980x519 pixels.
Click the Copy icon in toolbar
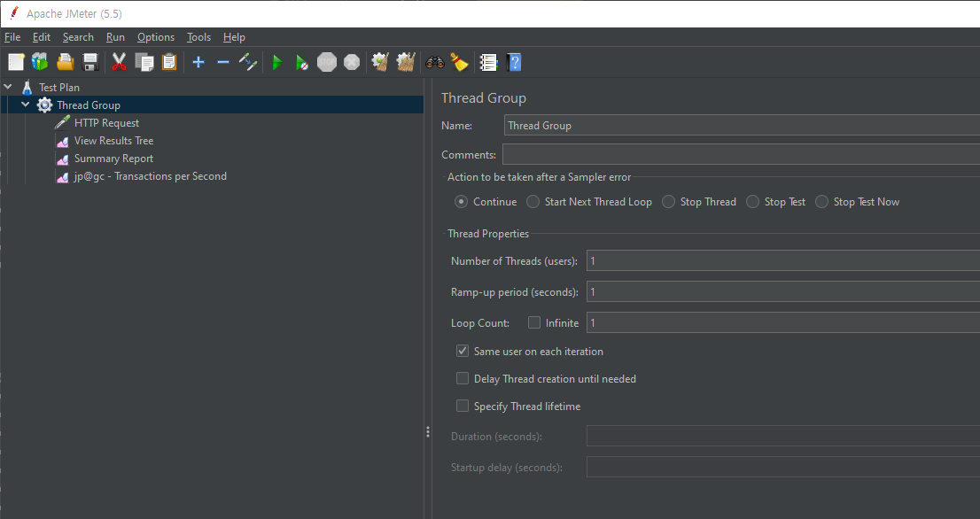pyautogui.click(x=144, y=62)
